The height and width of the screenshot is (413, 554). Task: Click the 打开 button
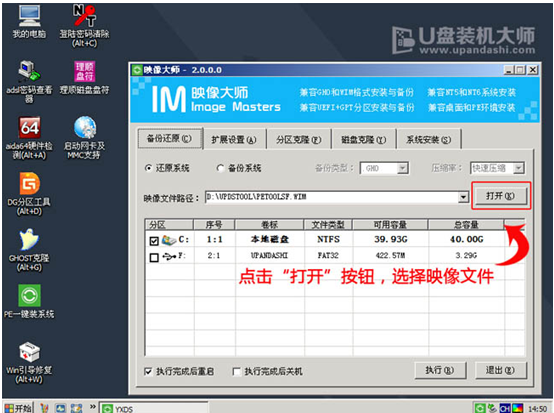click(x=501, y=195)
